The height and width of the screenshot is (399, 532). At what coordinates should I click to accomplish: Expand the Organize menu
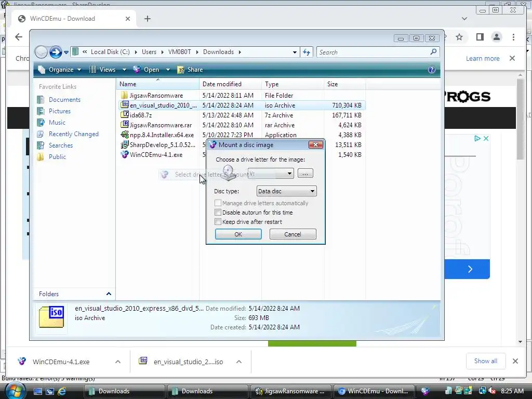[60, 70]
